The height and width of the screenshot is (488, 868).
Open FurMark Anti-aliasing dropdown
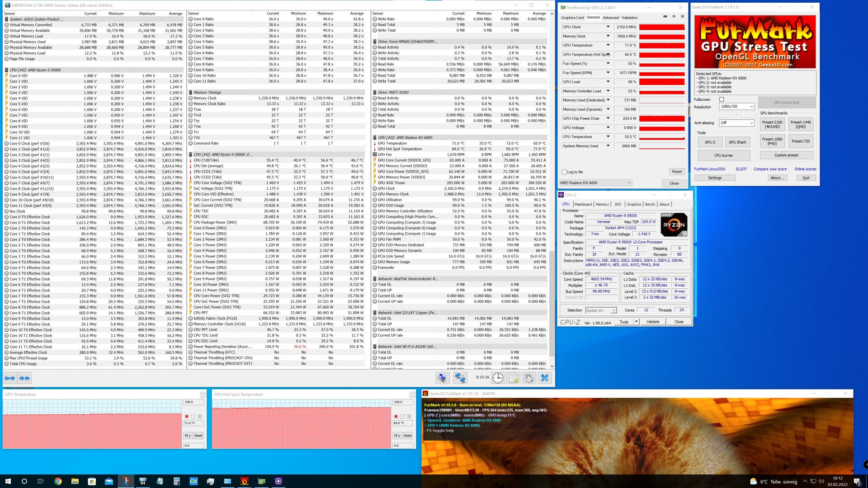point(737,123)
